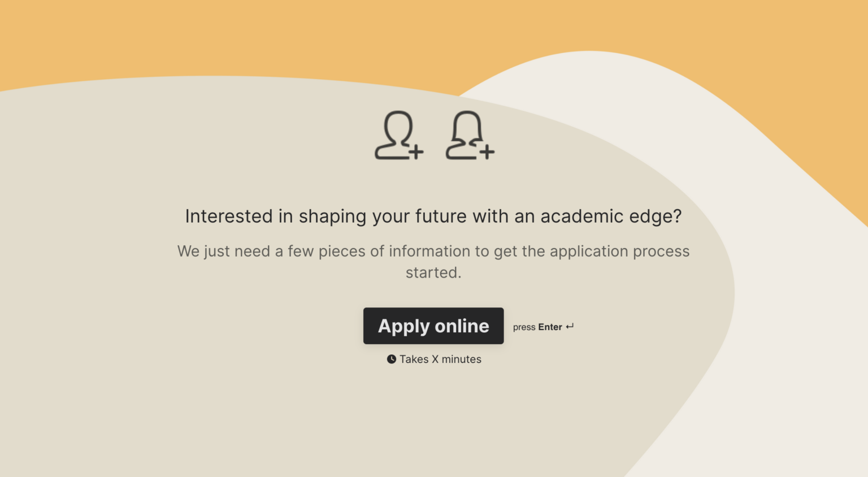Screen dimensions: 868x477
Task: Select the Takes X minutes label
Action: 440,359
